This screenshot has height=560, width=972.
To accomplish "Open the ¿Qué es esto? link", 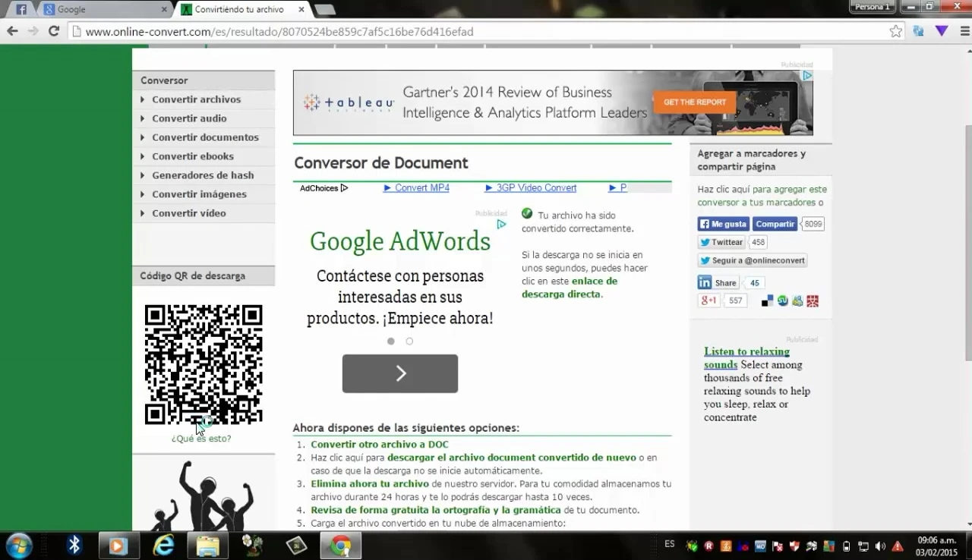I will (x=201, y=439).
